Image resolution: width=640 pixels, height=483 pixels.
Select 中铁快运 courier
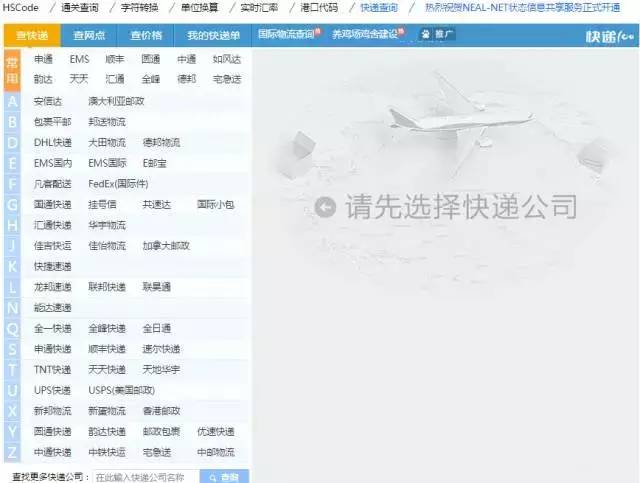[x=107, y=452]
